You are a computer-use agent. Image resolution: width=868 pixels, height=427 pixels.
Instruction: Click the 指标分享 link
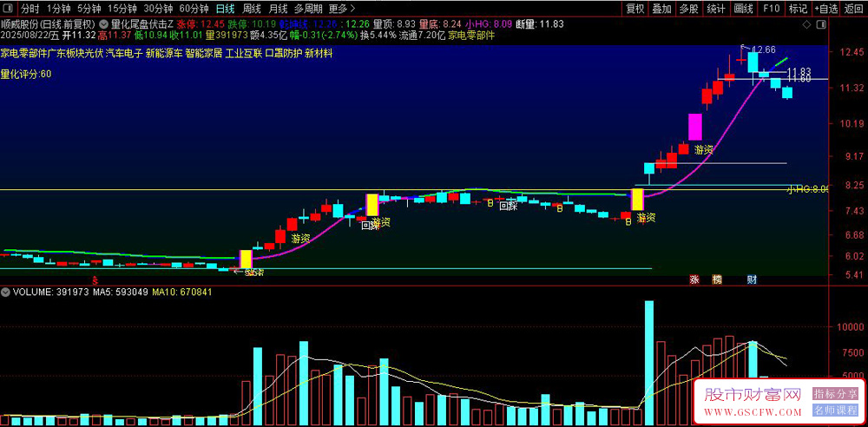click(833, 394)
